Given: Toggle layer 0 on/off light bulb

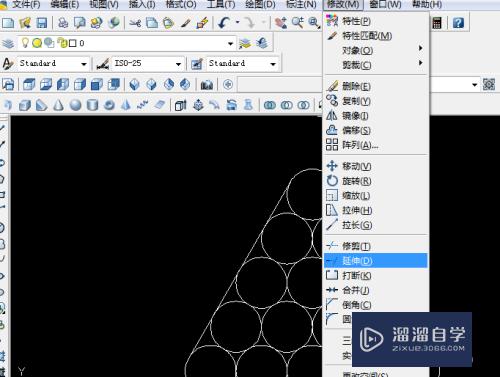Looking at the screenshot, I should 25,43.
